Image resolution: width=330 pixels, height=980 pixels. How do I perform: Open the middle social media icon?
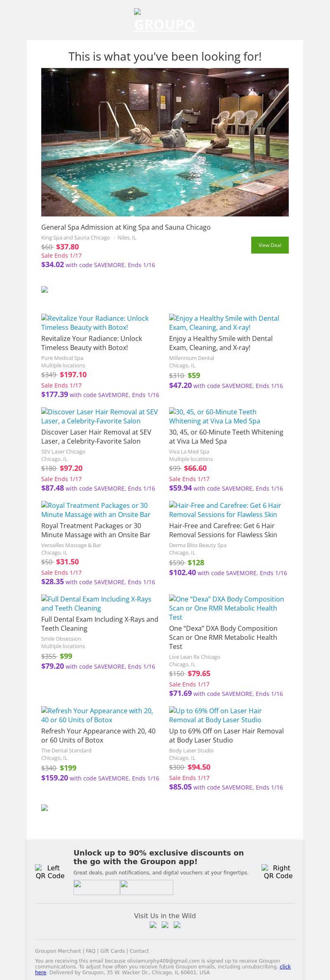click(165, 925)
